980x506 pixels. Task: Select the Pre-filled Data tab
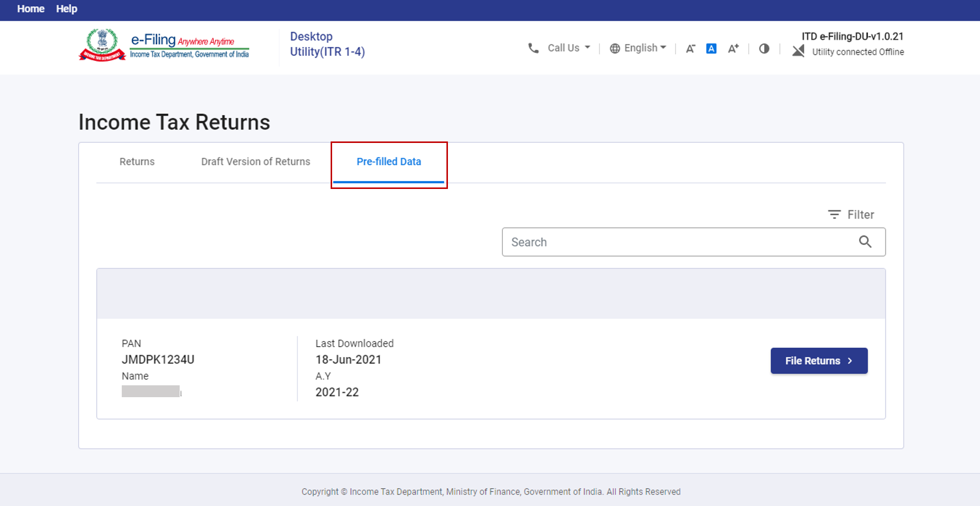click(x=389, y=161)
